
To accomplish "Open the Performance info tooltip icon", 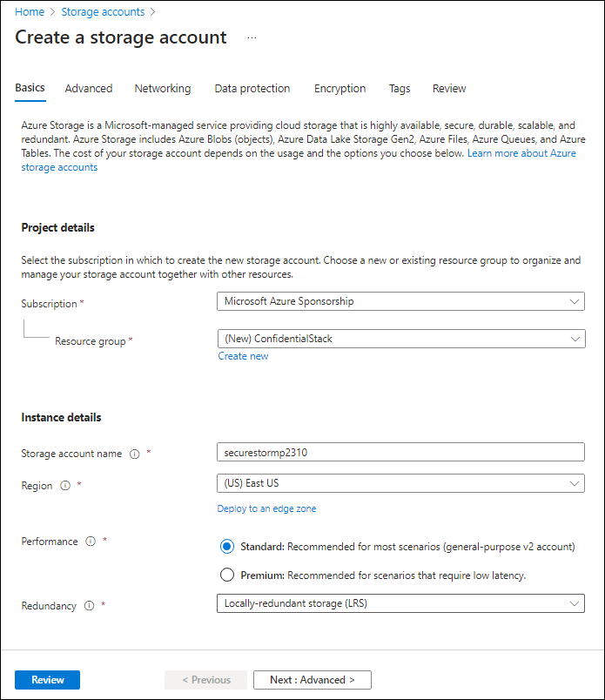I will pyautogui.click(x=87, y=542).
